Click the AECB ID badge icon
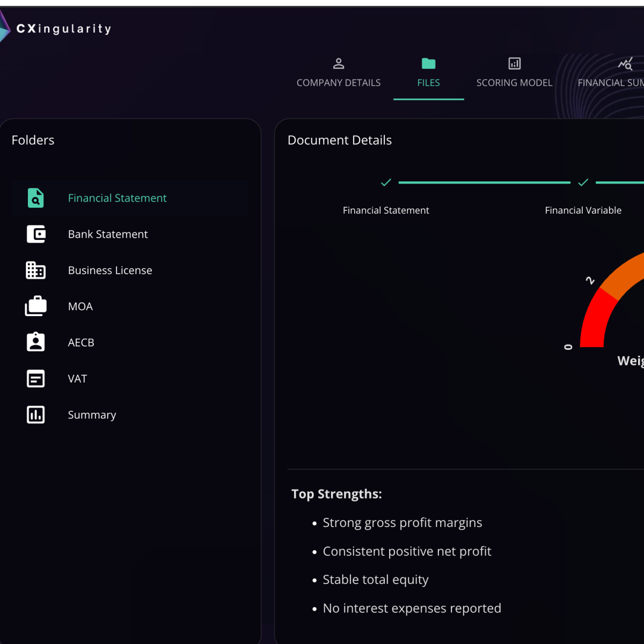Screen dimensions: 644x644 click(35, 342)
